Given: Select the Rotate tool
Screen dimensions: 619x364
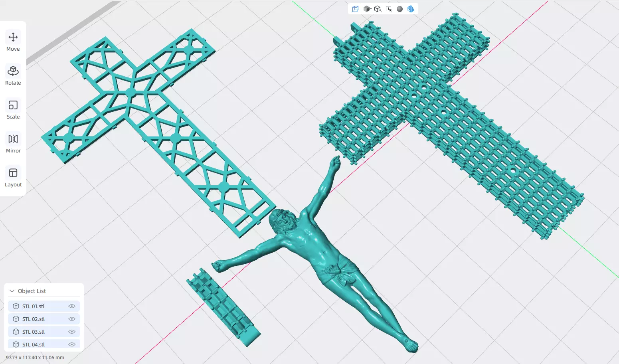Looking at the screenshot, I should [13, 75].
